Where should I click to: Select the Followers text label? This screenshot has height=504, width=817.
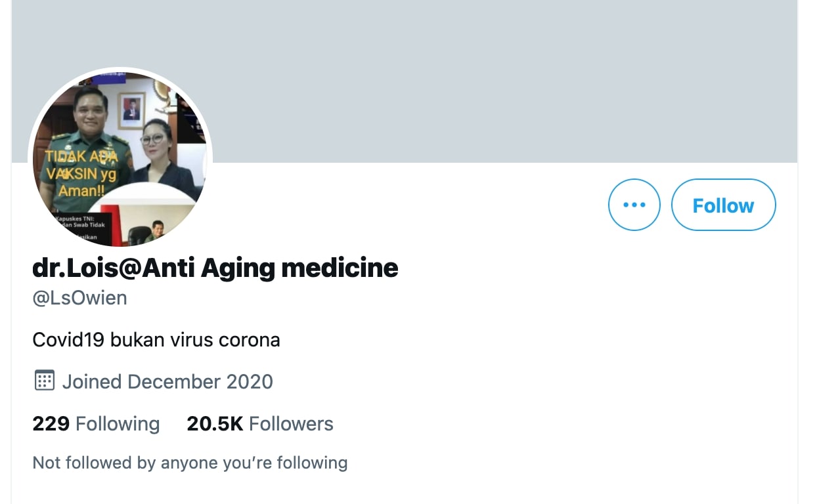tap(290, 424)
